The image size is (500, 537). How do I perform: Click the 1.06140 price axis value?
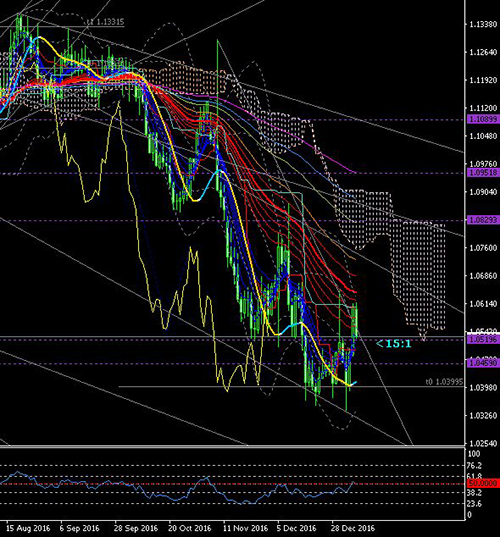tap(483, 304)
